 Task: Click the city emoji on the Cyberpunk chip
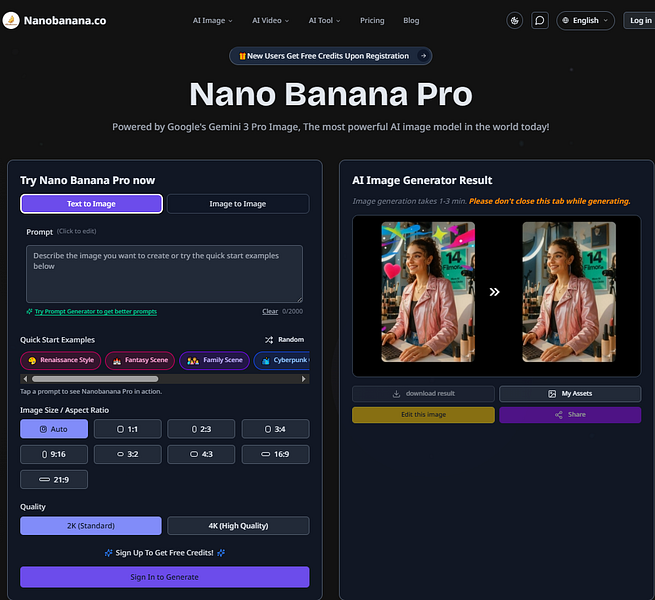(266, 360)
